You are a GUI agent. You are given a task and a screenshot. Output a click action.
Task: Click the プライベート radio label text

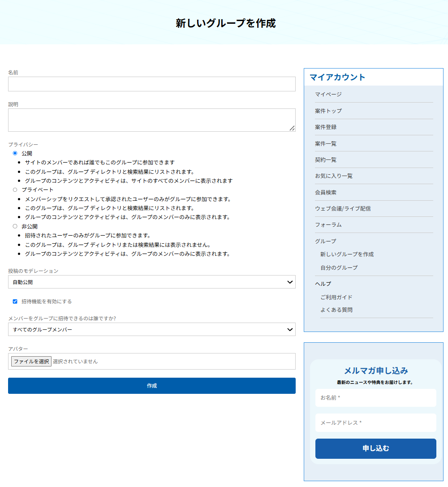(37, 190)
